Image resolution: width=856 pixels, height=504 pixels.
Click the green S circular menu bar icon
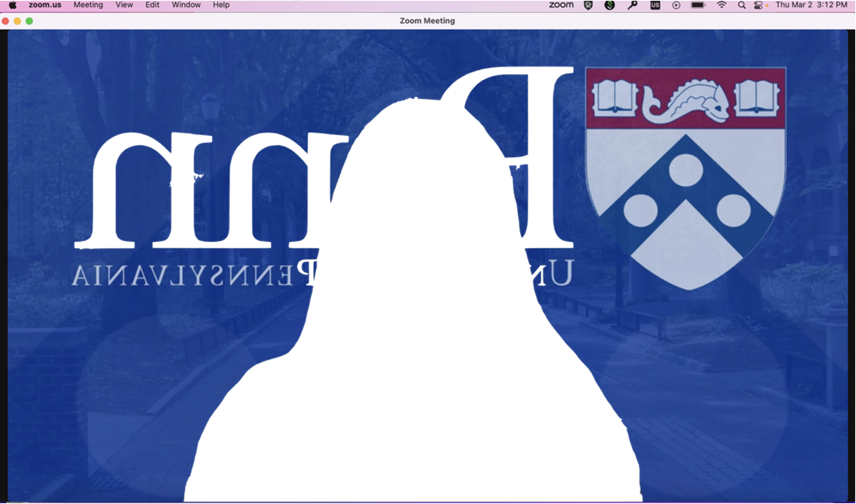609,5
